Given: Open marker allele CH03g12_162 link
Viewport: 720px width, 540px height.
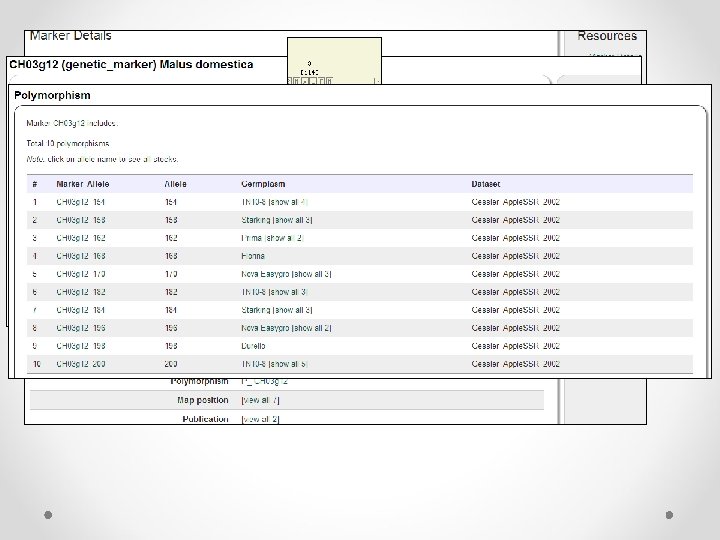Looking at the screenshot, I should coord(81,238).
